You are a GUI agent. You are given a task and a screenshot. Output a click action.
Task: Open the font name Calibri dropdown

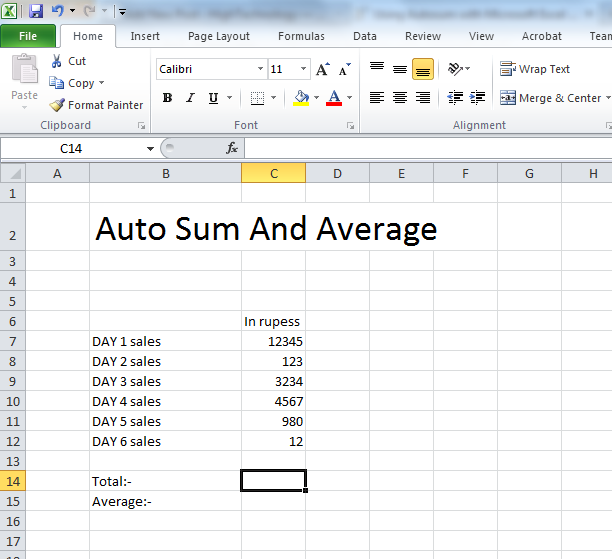click(260, 69)
